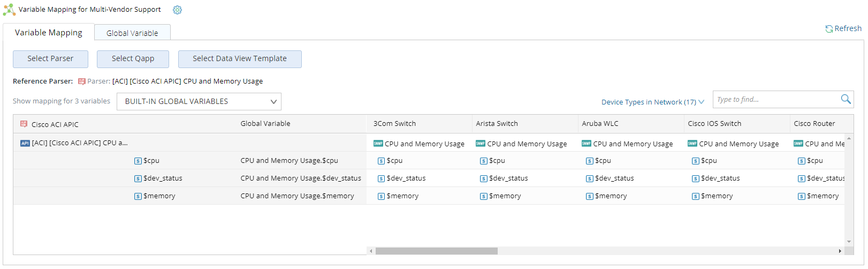Click the API parser icon in first row
The width and height of the screenshot is (868, 269).
[25, 143]
